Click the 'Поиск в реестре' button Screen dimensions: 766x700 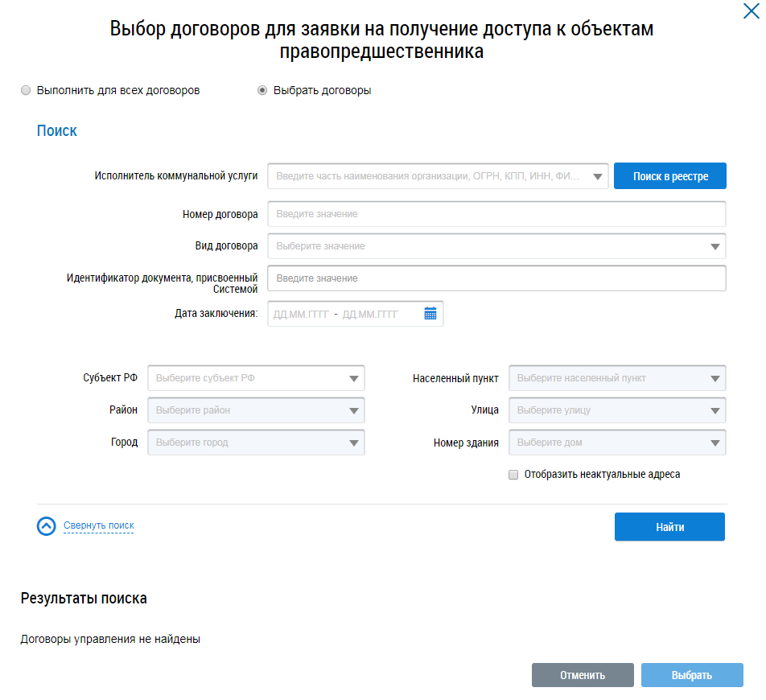(x=670, y=176)
